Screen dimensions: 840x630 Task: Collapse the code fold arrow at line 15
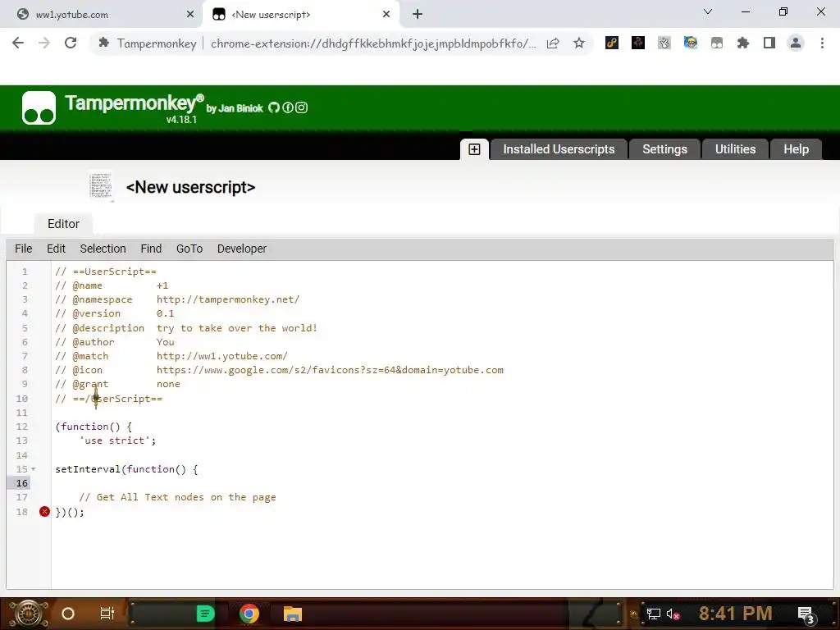33,469
